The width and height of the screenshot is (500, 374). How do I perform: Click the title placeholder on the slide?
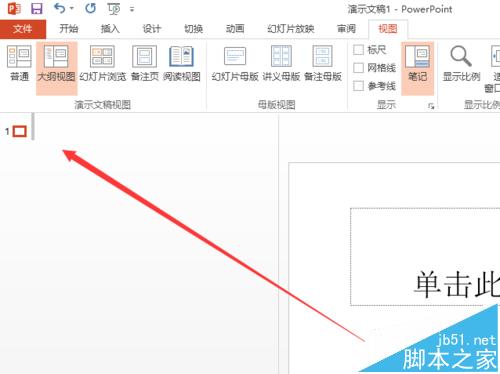pos(425,257)
